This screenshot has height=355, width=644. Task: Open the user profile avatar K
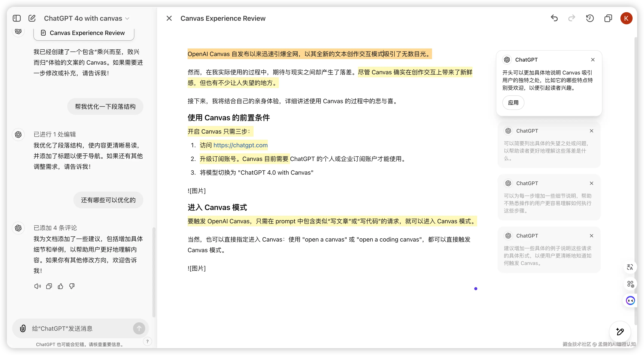(626, 18)
